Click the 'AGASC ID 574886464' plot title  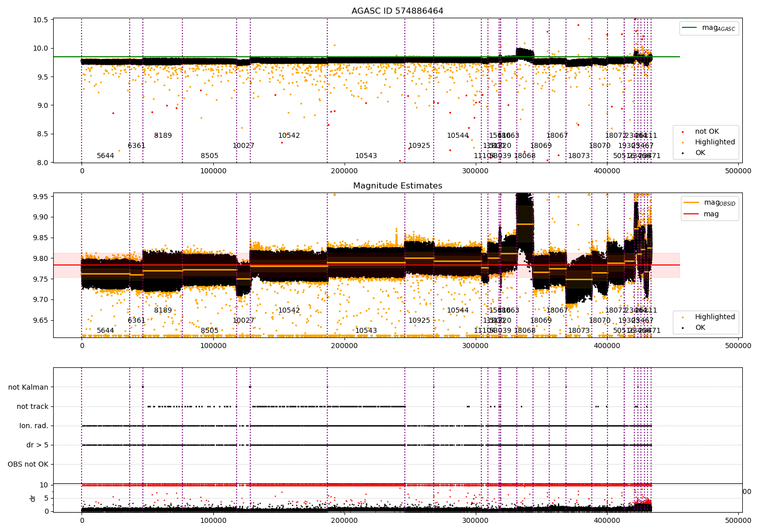point(397,11)
